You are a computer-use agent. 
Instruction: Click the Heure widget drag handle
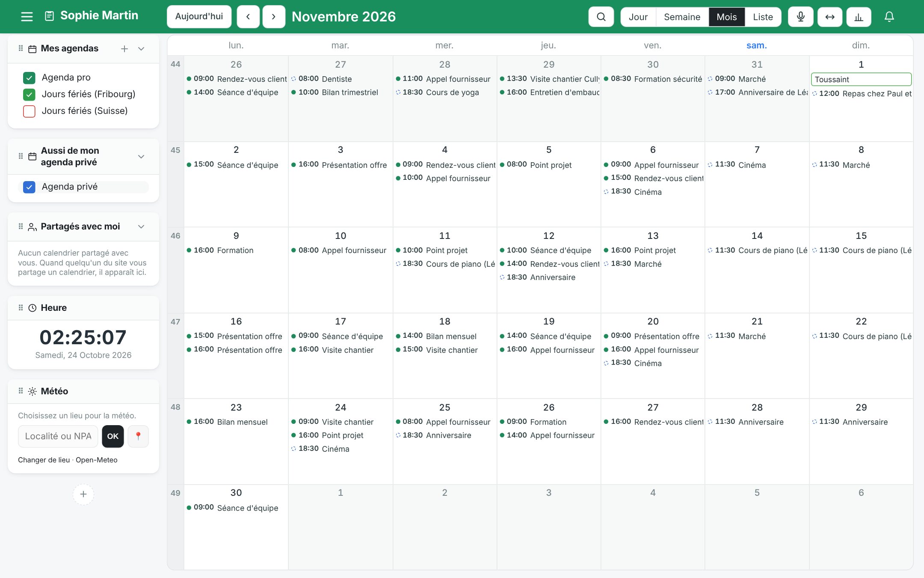point(21,307)
